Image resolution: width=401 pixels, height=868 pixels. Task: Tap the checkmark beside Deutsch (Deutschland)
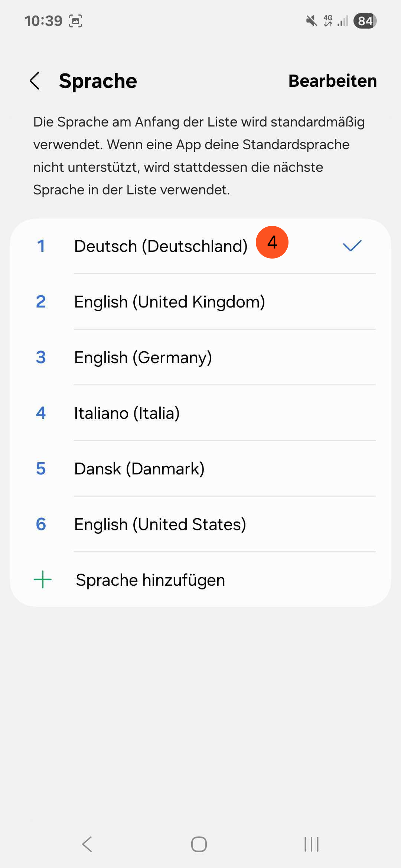click(352, 246)
